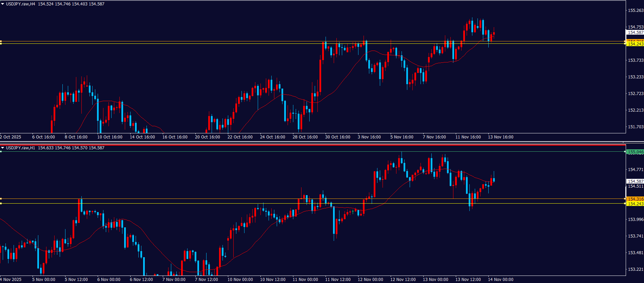Click the 155.263 price scale value
This screenshot has width=644, height=283.
636,11
